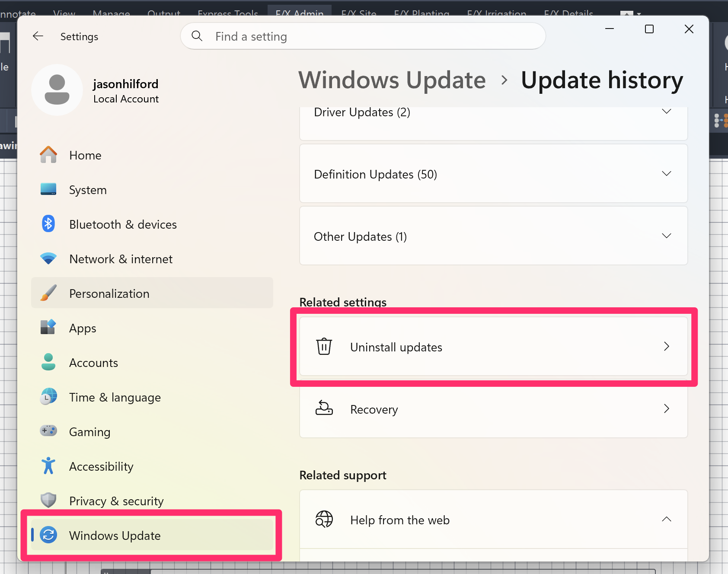Screen dimensions: 728x574
Task: Open Apps settings from the sidebar
Action: tap(82, 328)
